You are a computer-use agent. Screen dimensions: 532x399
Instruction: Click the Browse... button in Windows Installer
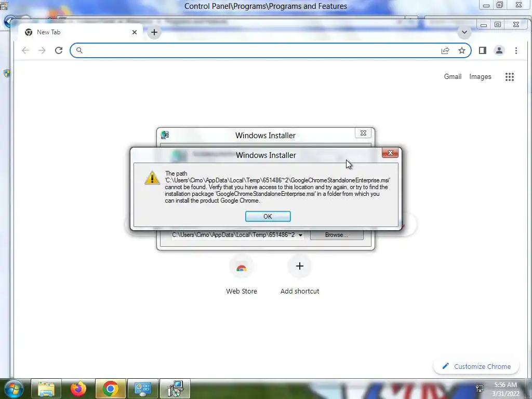337,235
